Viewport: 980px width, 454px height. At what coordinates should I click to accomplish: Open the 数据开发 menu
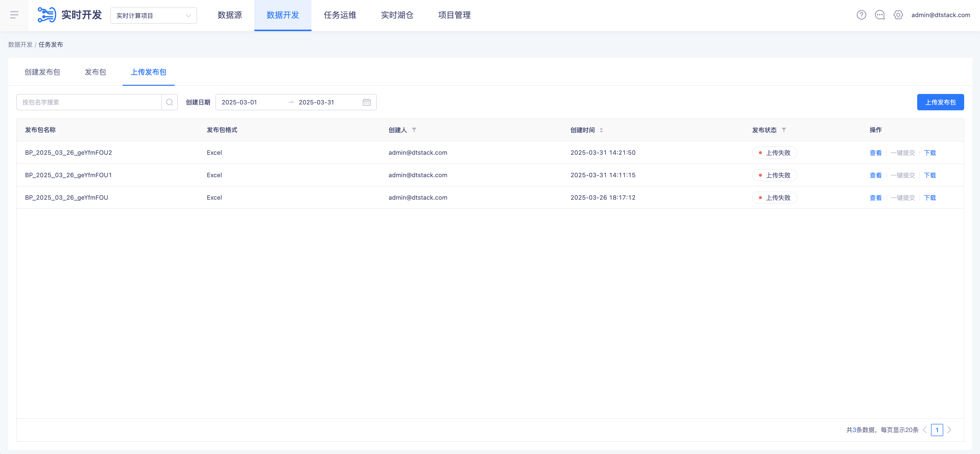(283, 15)
